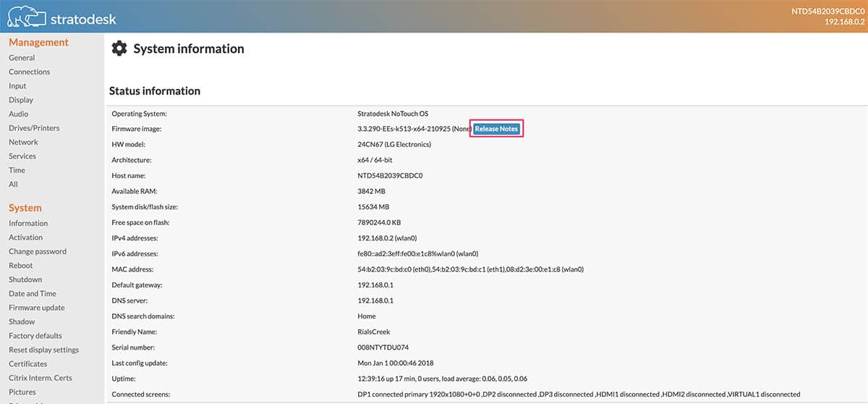Open Date and Time settings
The width and height of the screenshot is (868, 404).
[33, 293]
